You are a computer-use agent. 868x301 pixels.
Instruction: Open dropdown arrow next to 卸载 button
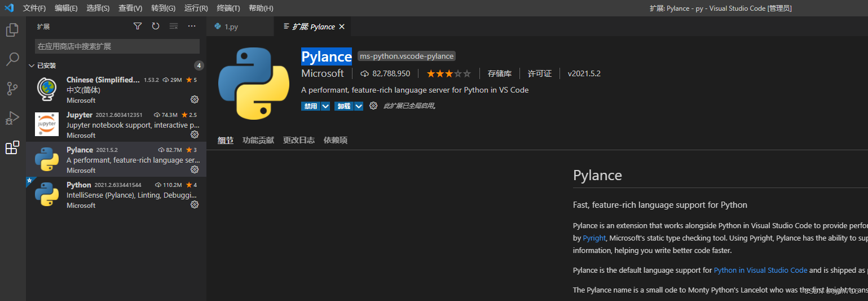click(x=358, y=106)
